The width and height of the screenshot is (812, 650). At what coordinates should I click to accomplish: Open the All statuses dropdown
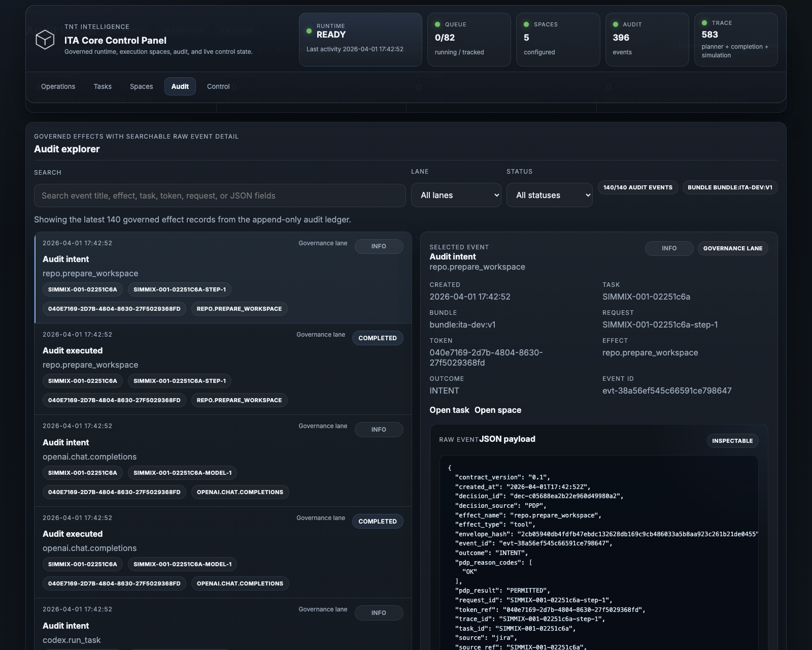[x=549, y=195]
